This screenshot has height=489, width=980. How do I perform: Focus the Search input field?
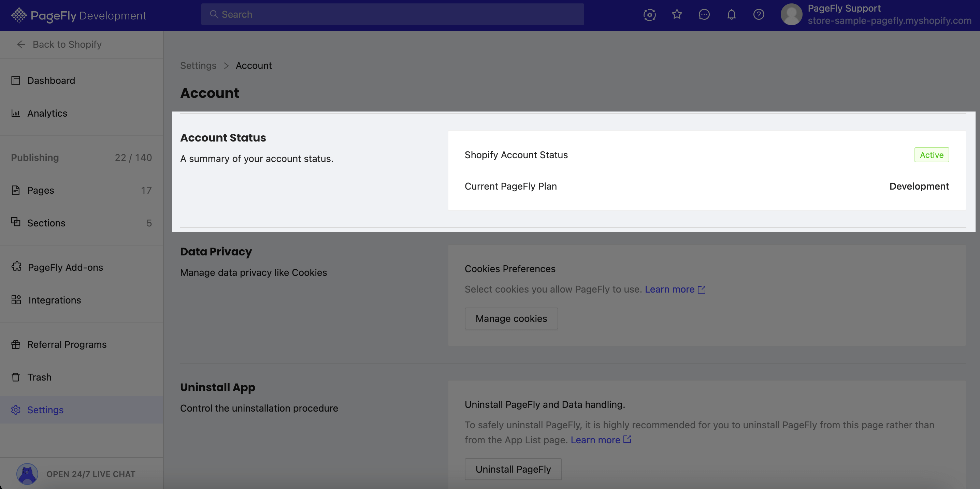393,14
